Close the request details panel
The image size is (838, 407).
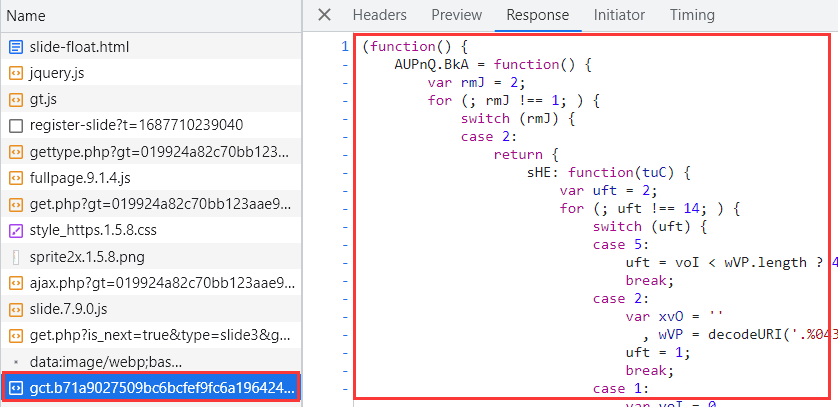point(324,15)
